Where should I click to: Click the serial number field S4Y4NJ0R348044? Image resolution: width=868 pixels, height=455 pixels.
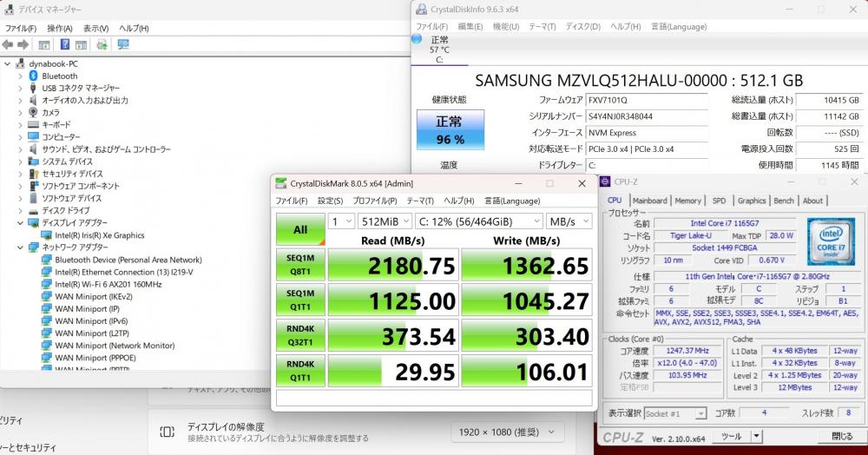click(x=647, y=116)
